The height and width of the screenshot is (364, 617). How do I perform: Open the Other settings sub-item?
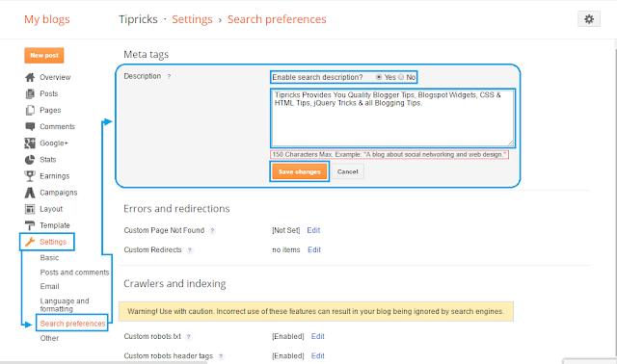click(x=49, y=338)
